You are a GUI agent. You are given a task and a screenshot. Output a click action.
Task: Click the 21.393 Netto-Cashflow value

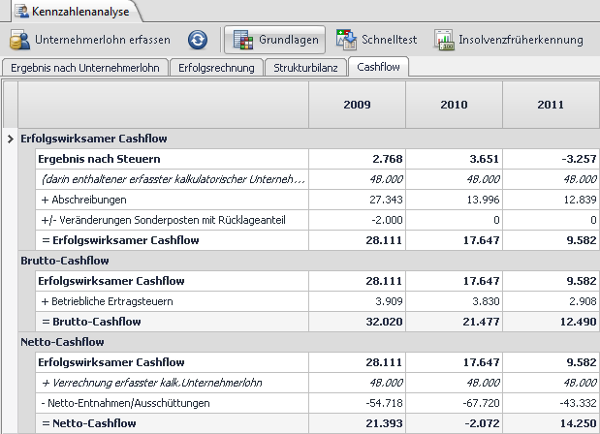[x=384, y=423]
